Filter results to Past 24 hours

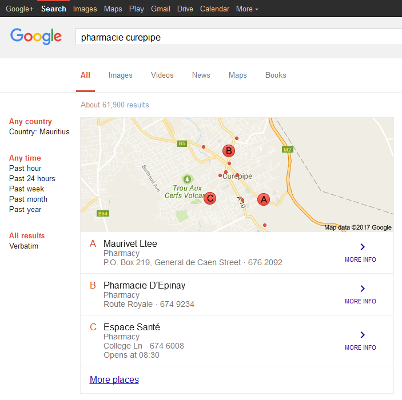[32, 178]
